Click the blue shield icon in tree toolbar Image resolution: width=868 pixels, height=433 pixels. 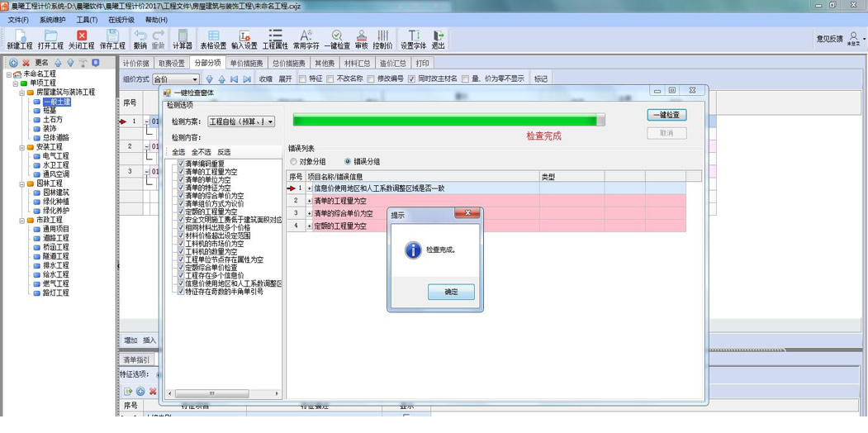95,63
